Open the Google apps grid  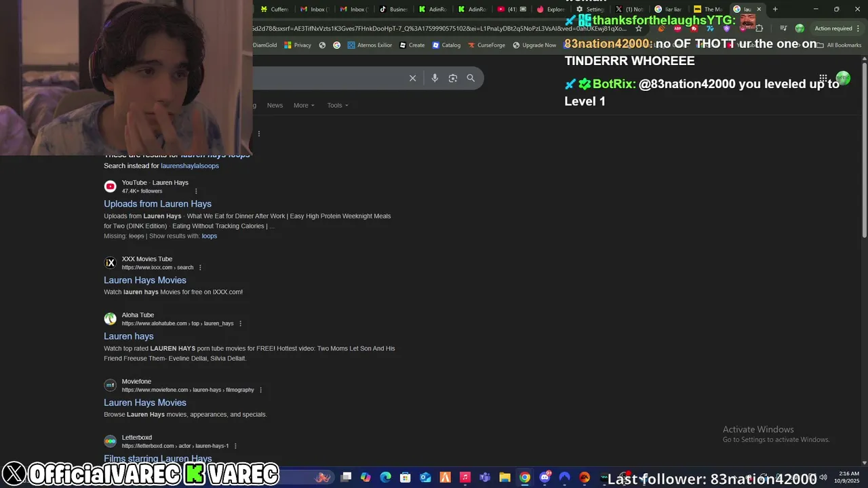(823, 79)
